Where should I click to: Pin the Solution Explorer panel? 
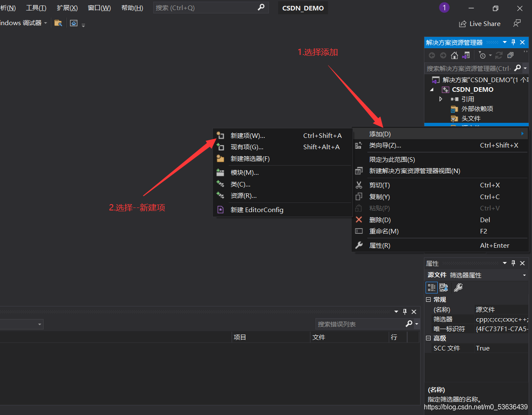[x=513, y=42]
